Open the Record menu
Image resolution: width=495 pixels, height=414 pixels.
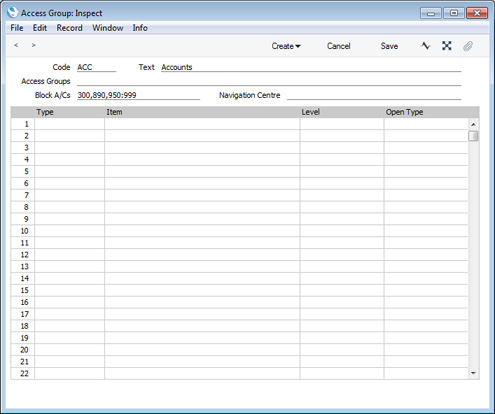tap(69, 28)
